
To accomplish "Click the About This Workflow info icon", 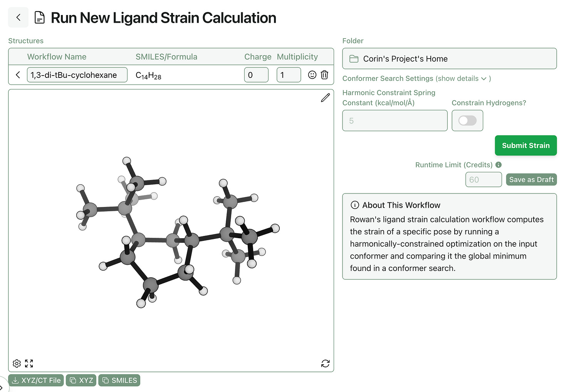I will click(x=355, y=205).
